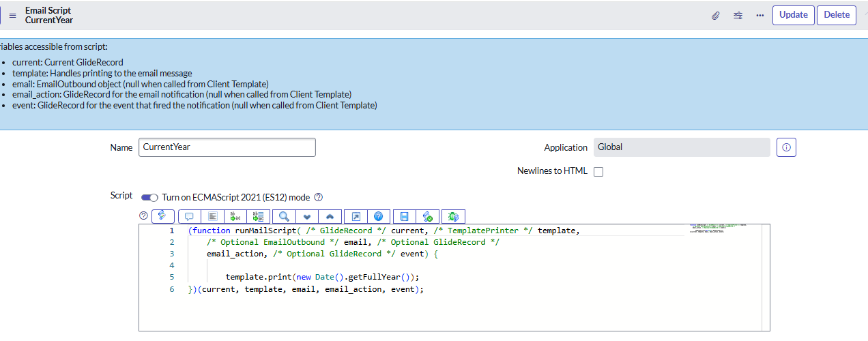This screenshot has height=341, width=868.
Task: Click the find next down arrow
Action: [306, 216]
